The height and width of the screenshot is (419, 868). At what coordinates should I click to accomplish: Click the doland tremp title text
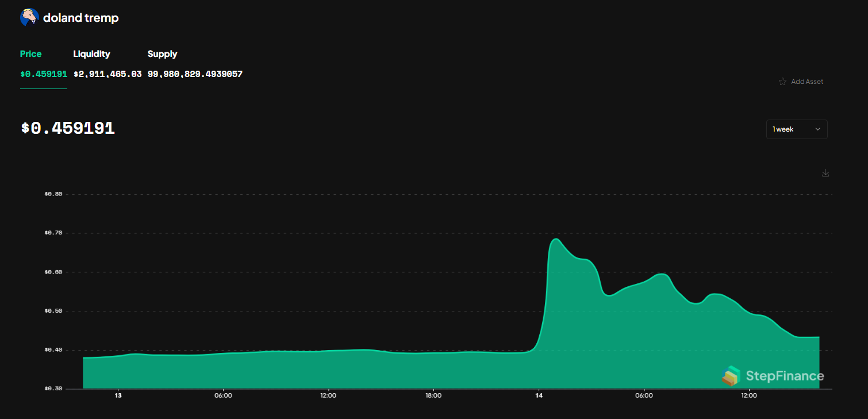click(x=80, y=18)
